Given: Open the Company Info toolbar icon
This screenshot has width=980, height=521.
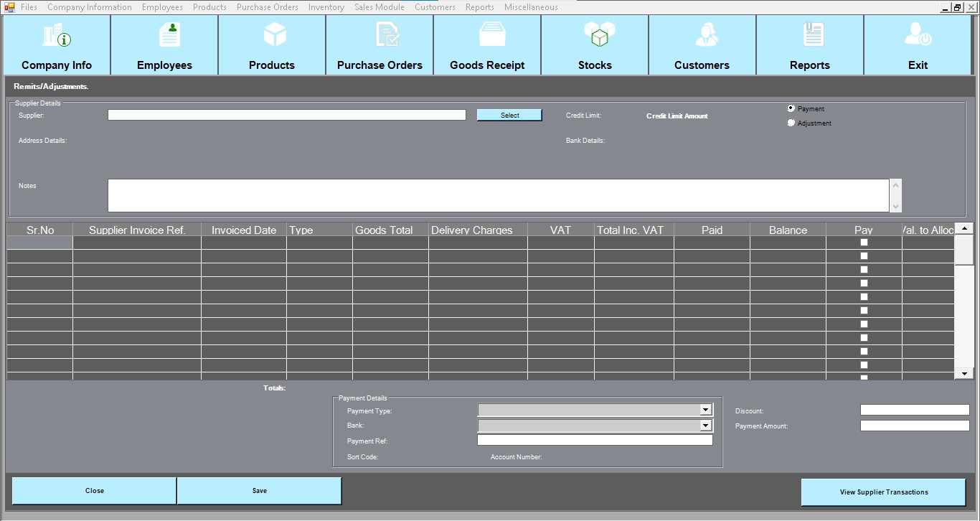Looking at the screenshot, I should point(57,36).
